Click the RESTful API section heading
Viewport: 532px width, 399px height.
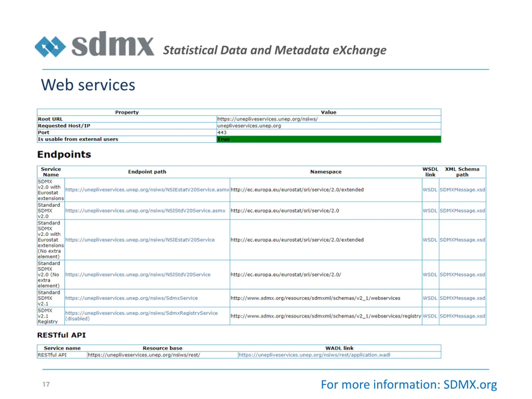click(62, 335)
